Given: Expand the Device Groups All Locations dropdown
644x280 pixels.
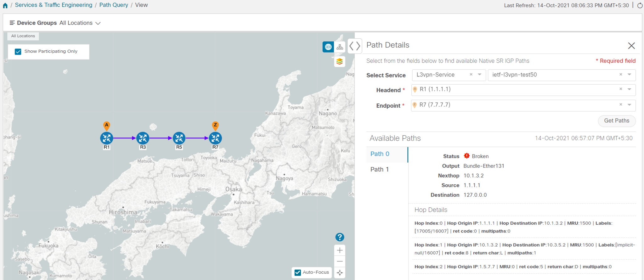Looking at the screenshot, I should [x=98, y=23].
